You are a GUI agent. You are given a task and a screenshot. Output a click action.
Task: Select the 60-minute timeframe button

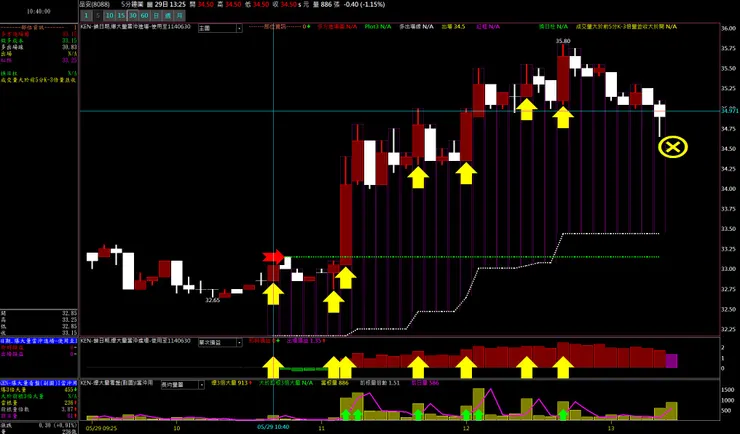144,16
